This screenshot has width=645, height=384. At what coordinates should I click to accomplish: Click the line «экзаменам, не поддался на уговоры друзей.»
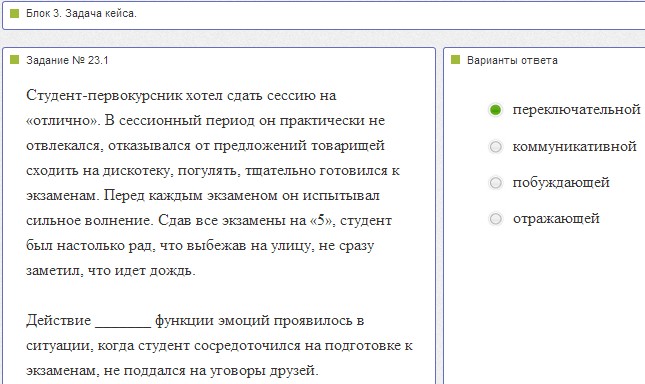tap(172, 370)
